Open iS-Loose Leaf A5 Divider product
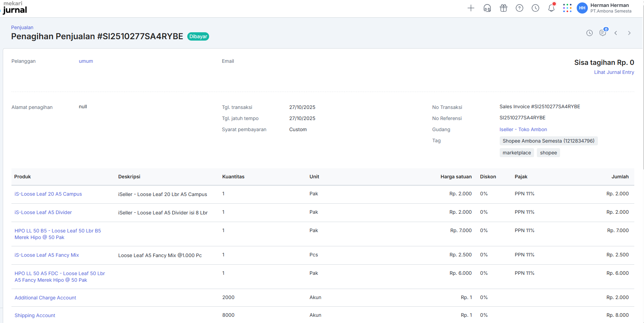The height and width of the screenshot is (323, 644). (x=43, y=212)
